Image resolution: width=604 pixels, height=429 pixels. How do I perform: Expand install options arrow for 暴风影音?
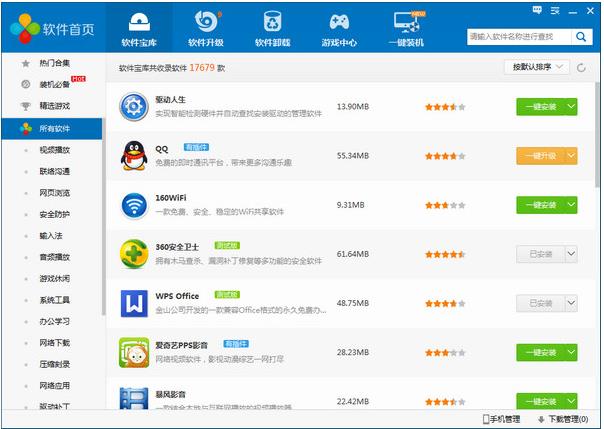tap(572, 401)
